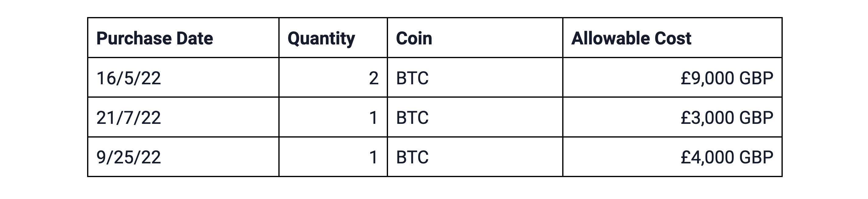Click the 9/25/22 purchase date cell
Screen dimensions: 868x199
[x=129, y=157]
